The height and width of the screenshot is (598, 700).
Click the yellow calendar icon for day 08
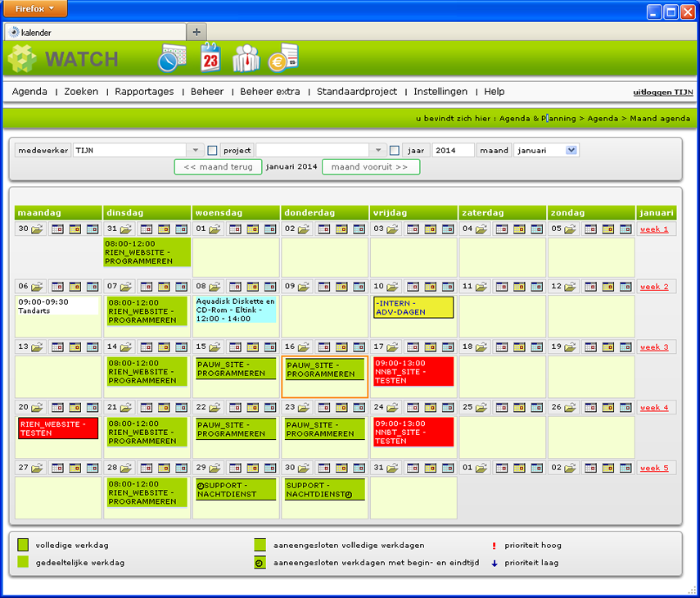(x=253, y=287)
